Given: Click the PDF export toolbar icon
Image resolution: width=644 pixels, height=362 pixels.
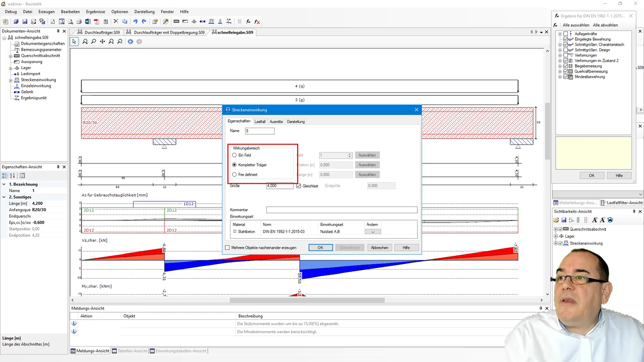Looking at the screenshot, I should 96,22.
